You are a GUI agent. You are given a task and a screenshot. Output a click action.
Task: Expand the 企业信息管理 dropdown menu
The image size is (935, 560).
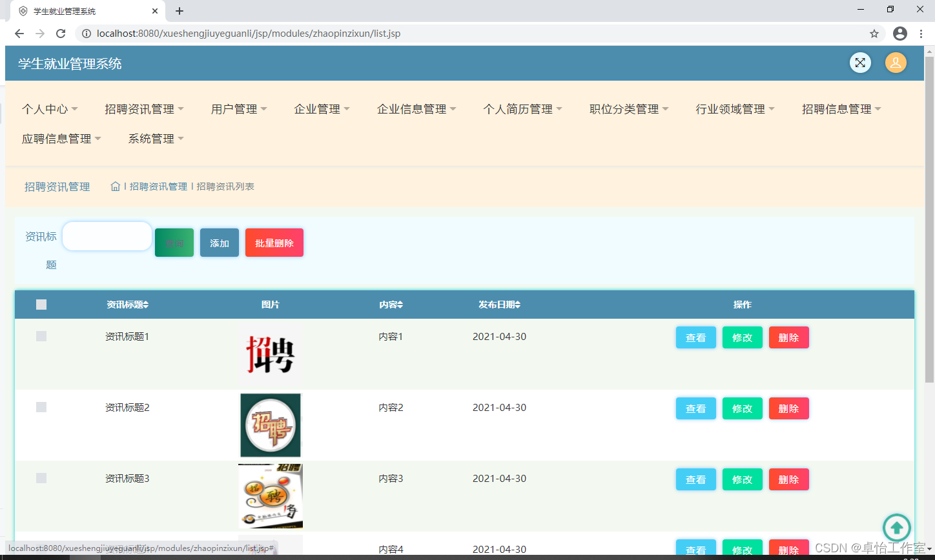(x=416, y=109)
